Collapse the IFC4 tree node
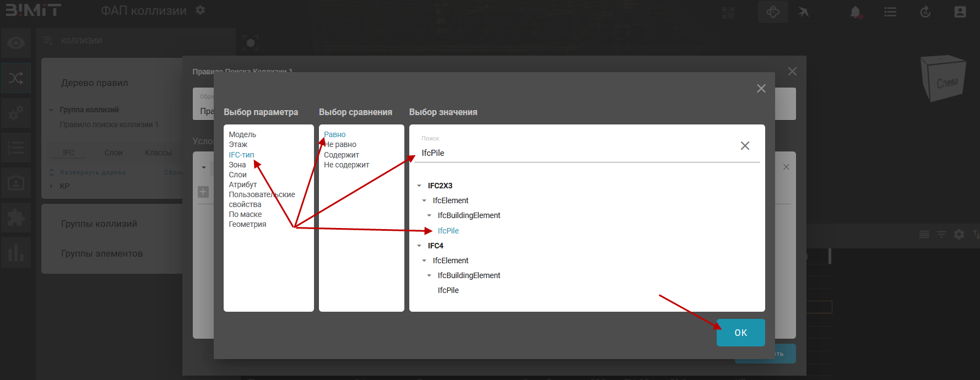Screen dimensions: 980x380 (x=419, y=246)
